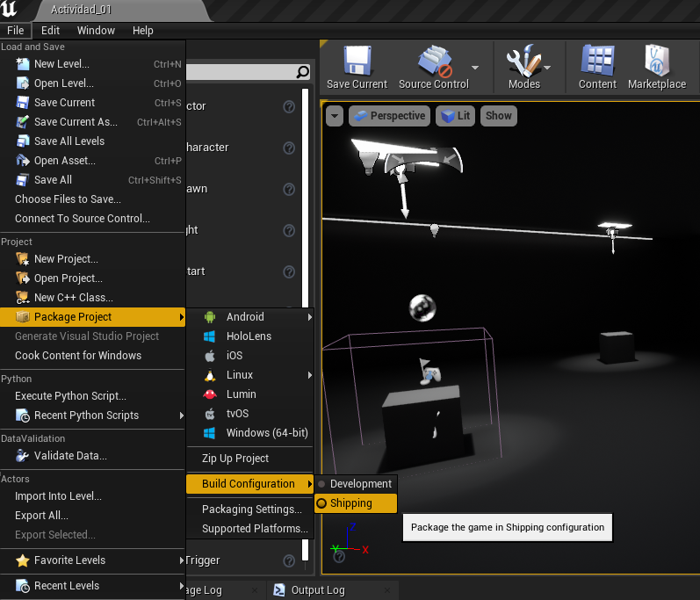This screenshot has height=600, width=700.
Task: Click New Level in File menu
Action: pyautogui.click(x=92, y=64)
